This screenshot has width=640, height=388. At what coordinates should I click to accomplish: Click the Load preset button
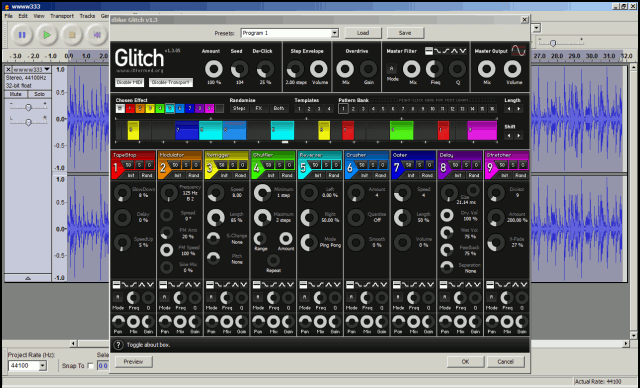point(363,33)
